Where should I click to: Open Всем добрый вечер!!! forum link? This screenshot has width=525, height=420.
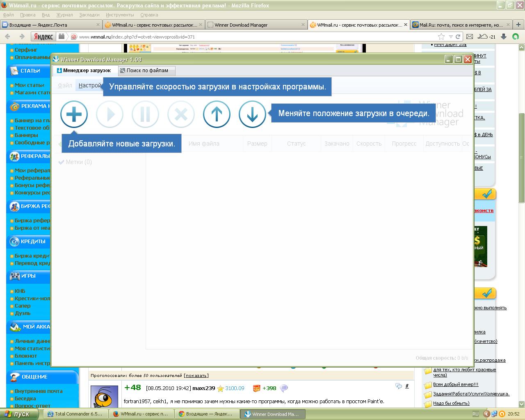[456, 384]
